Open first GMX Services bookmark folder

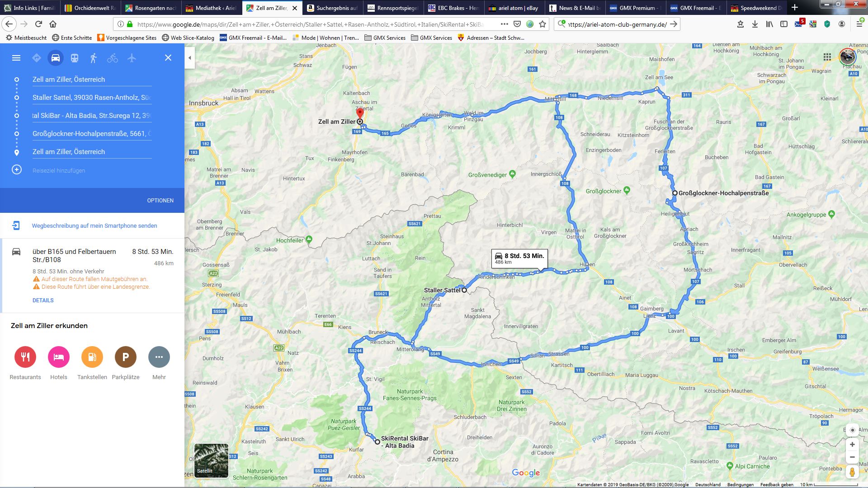(385, 38)
